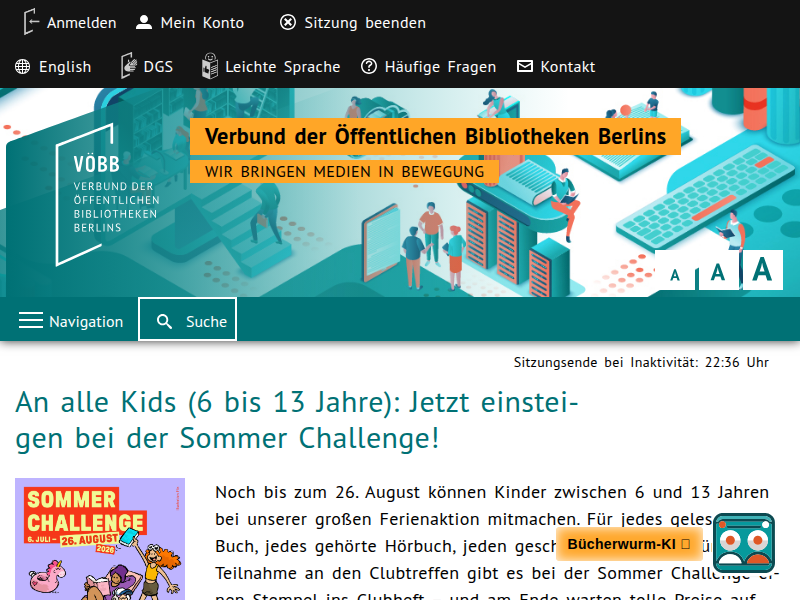Viewport: 800px width, 600px height.
Task: Click the Kontakt envelope icon
Action: coord(524,66)
